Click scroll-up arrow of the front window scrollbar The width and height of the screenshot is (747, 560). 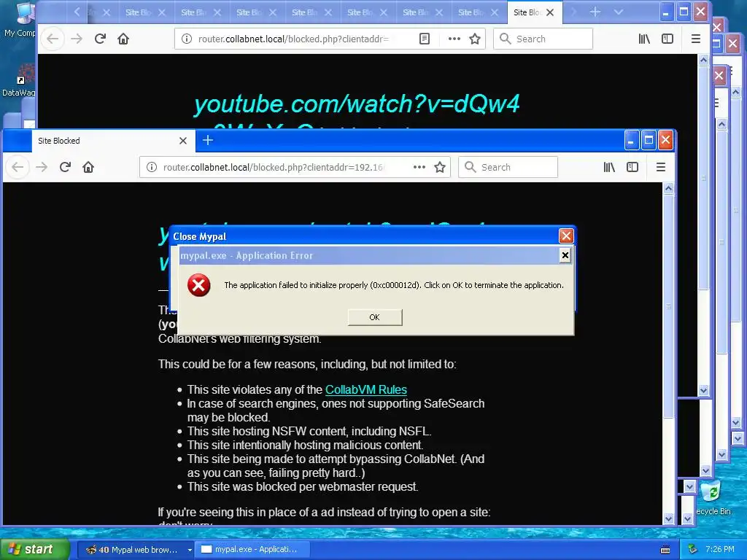click(x=668, y=189)
